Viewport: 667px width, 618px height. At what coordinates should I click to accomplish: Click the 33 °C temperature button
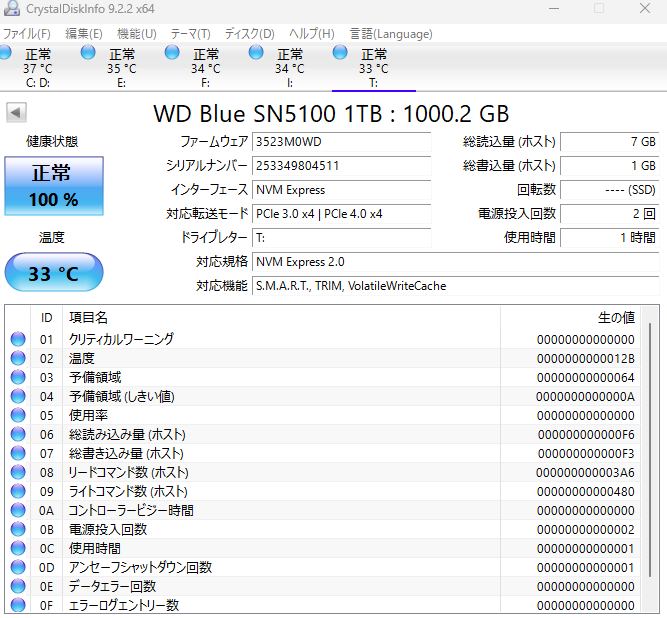[x=54, y=273]
